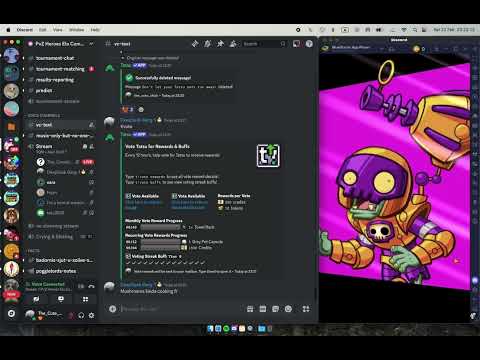Open the inbox icon in Discord header

pyautogui.click(x=296, y=44)
